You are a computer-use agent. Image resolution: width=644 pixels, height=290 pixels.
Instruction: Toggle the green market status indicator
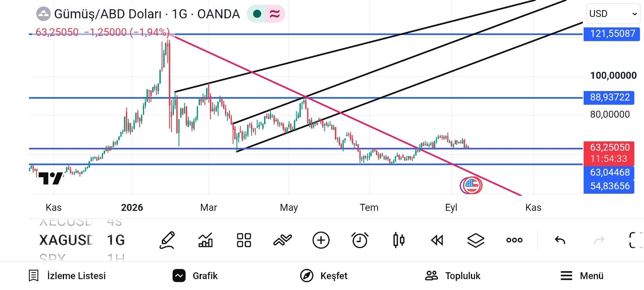coord(257,14)
